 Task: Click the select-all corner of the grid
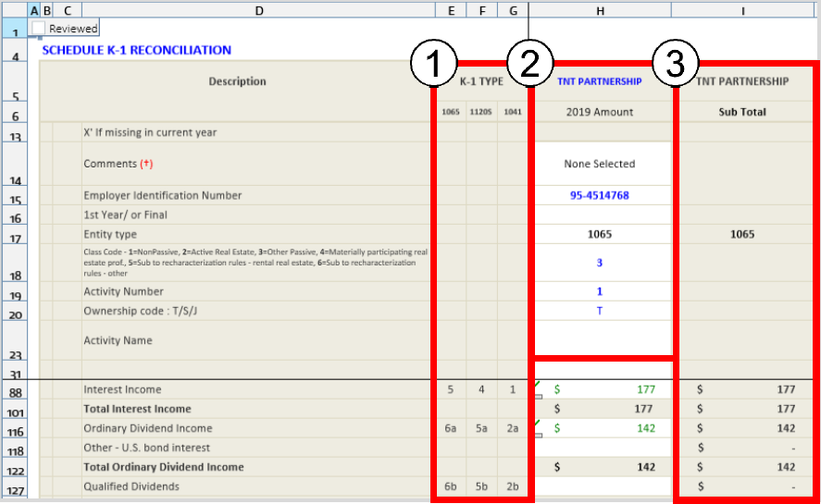click(14, 10)
